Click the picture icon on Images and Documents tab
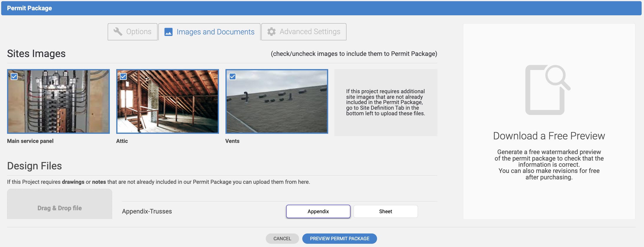This screenshot has height=247, width=644. [168, 32]
